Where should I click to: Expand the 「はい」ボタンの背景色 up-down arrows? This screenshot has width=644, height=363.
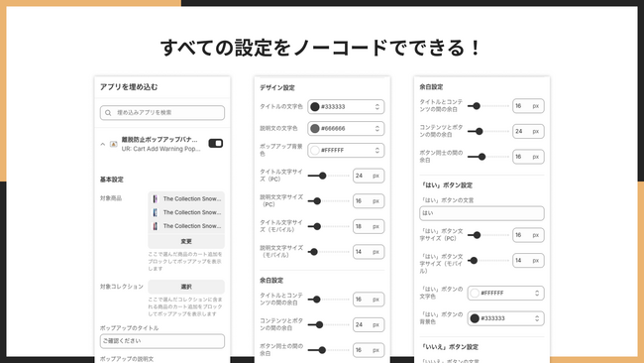(x=537, y=318)
